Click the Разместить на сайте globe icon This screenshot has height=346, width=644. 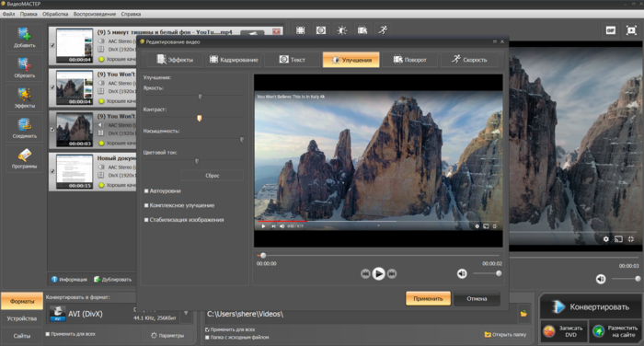pyautogui.click(x=598, y=331)
